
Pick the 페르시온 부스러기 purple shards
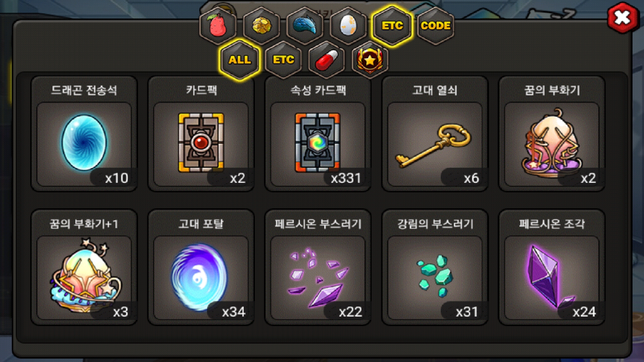click(318, 267)
